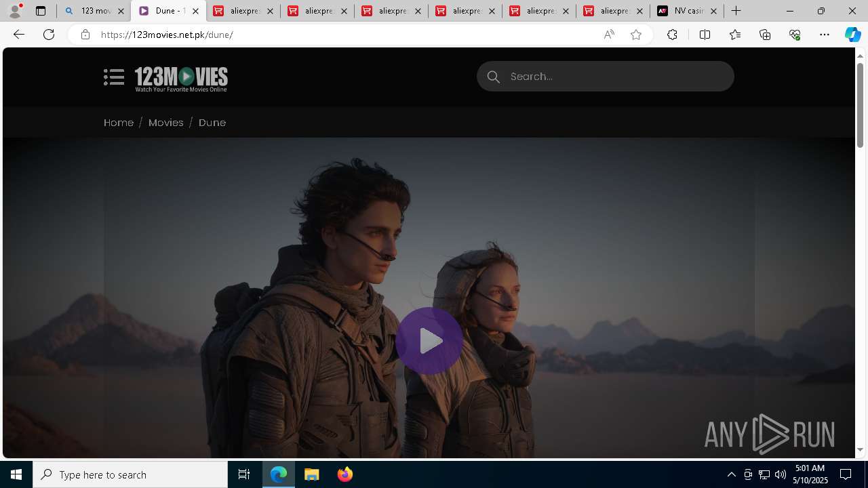868x488 pixels.
Task: Click the taskbar search box
Action: tap(130, 474)
